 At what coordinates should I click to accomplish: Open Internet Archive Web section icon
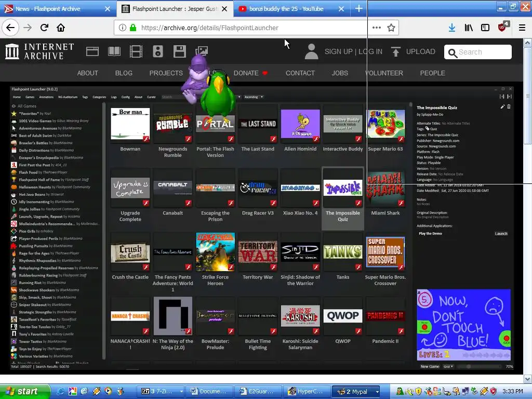[x=92, y=51]
